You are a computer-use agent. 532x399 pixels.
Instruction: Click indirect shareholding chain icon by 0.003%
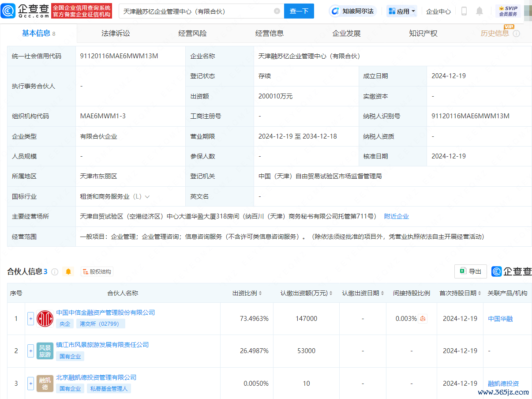(423, 319)
